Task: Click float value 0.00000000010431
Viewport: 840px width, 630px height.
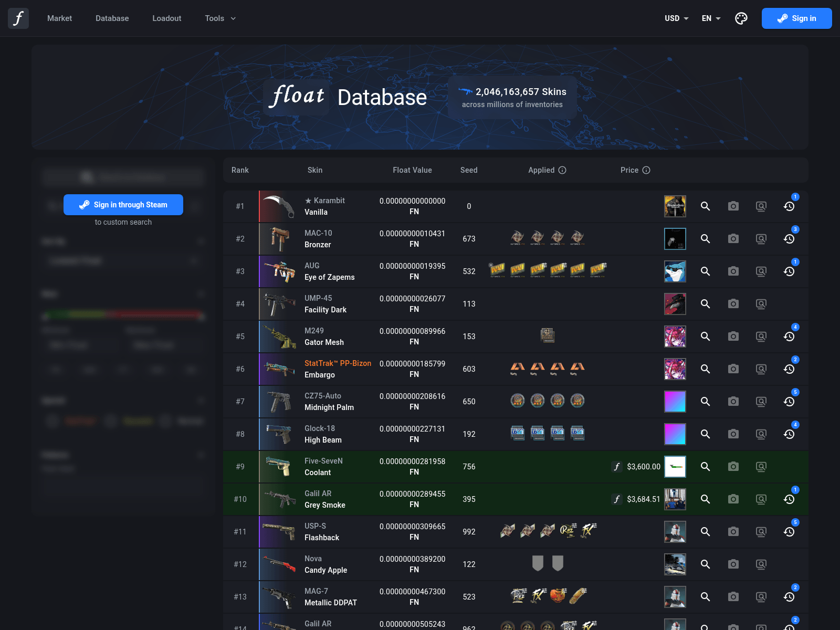Action: [x=412, y=234]
